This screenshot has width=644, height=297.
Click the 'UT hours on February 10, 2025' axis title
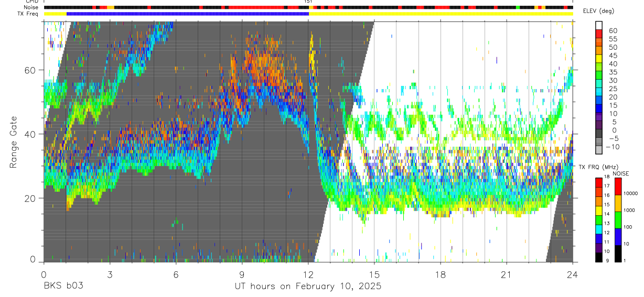coord(307,287)
